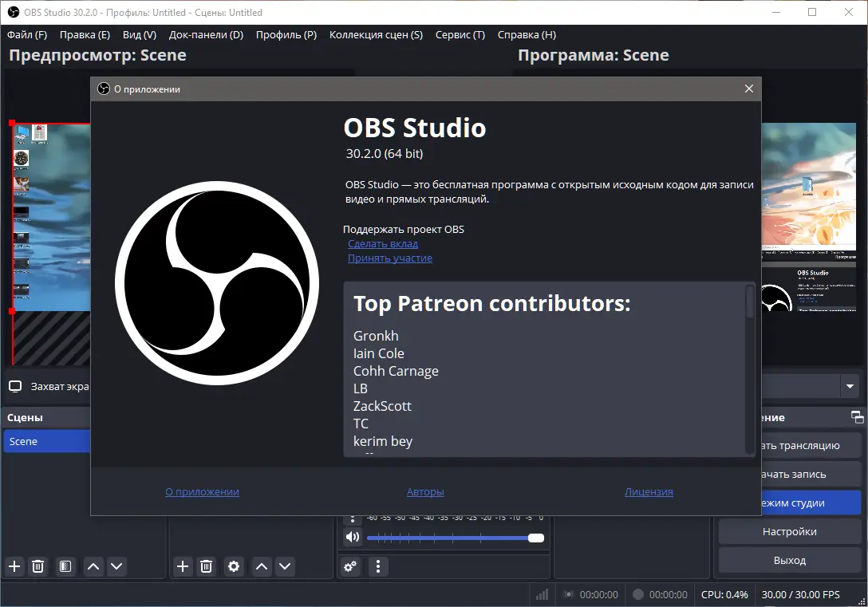Open the Файл (F) menu
This screenshot has width=868, height=607.
click(27, 34)
